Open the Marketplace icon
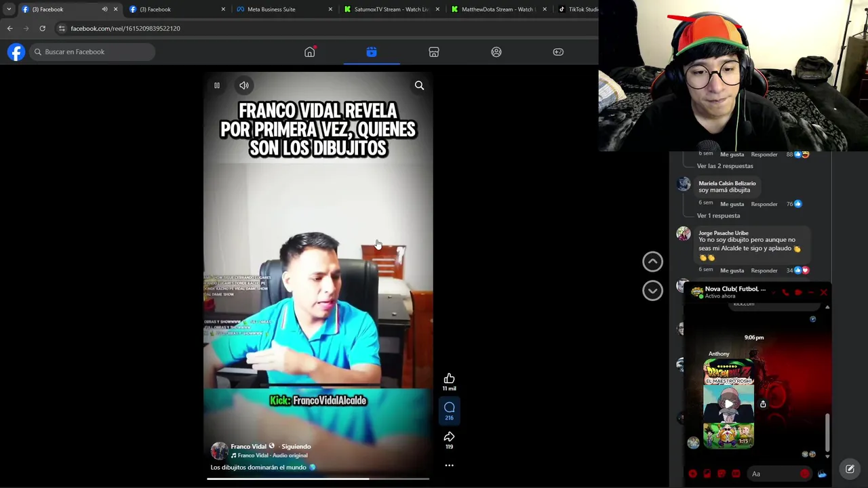 coord(434,52)
